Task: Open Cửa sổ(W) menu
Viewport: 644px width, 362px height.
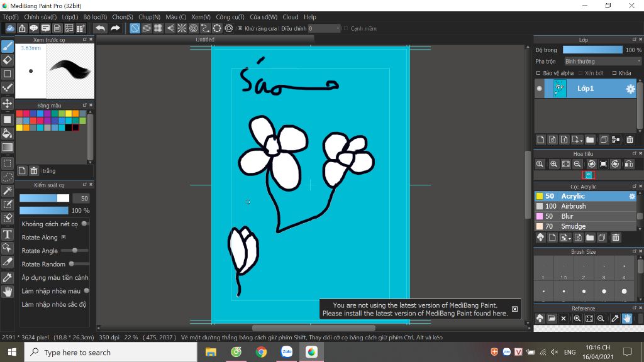Action: click(x=264, y=17)
